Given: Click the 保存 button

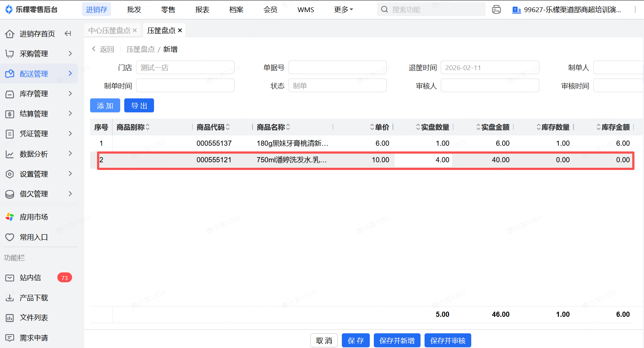Looking at the screenshot, I should tap(356, 341).
